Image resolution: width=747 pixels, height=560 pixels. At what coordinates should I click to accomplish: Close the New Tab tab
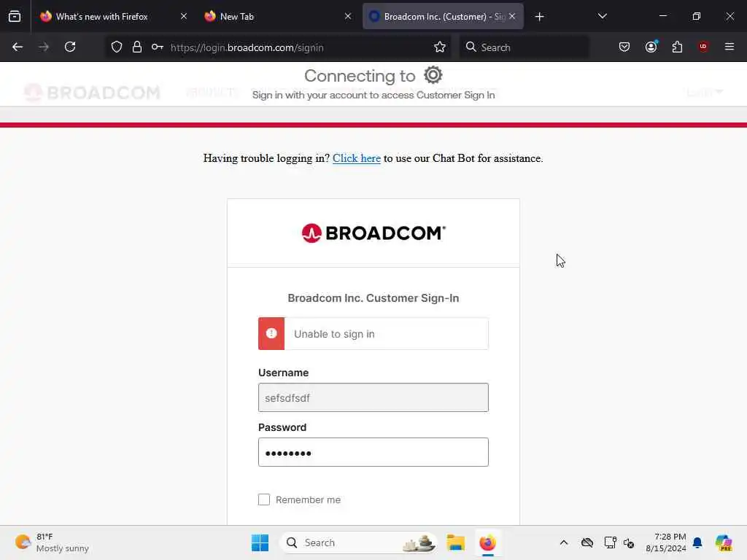click(348, 17)
